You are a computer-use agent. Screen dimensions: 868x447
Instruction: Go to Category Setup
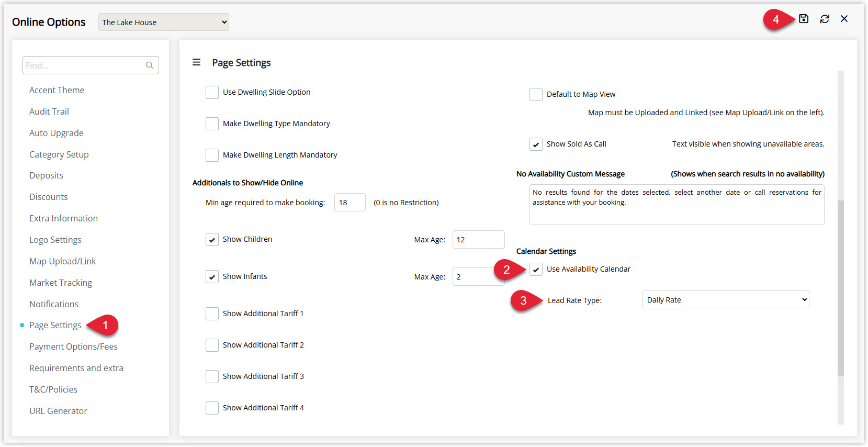click(x=59, y=154)
